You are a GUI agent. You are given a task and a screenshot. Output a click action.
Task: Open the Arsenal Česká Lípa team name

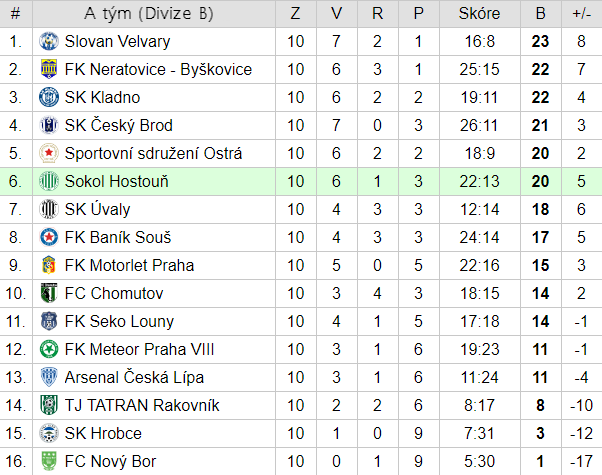click(x=134, y=377)
